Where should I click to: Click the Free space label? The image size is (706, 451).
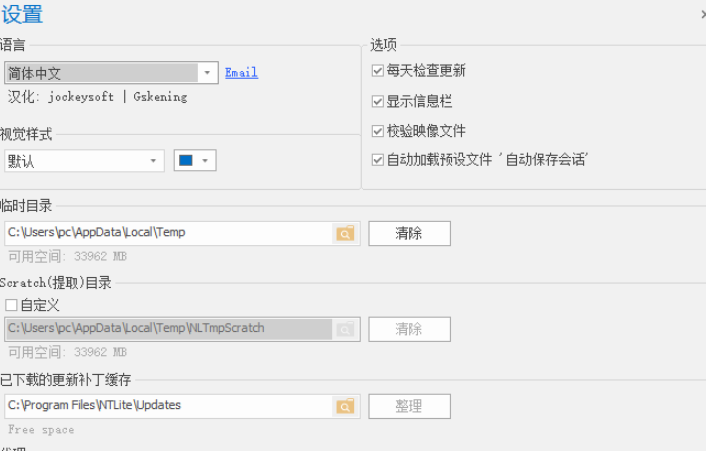click(x=41, y=430)
